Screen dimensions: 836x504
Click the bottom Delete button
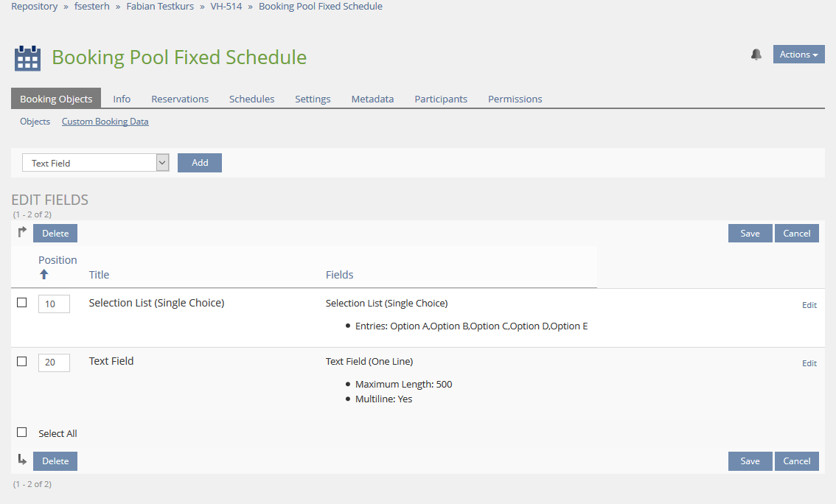[55, 461]
